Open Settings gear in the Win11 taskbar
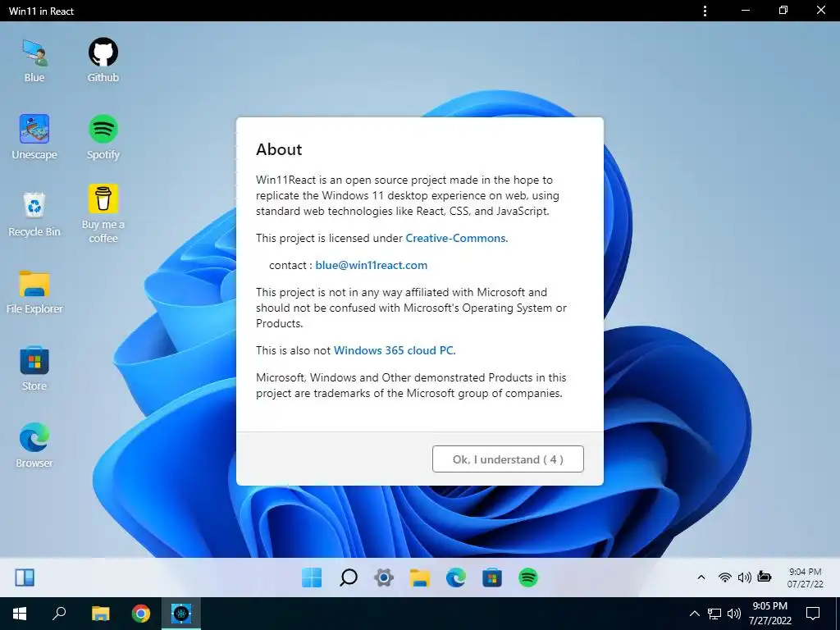This screenshot has height=630, width=840. click(384, 577)
